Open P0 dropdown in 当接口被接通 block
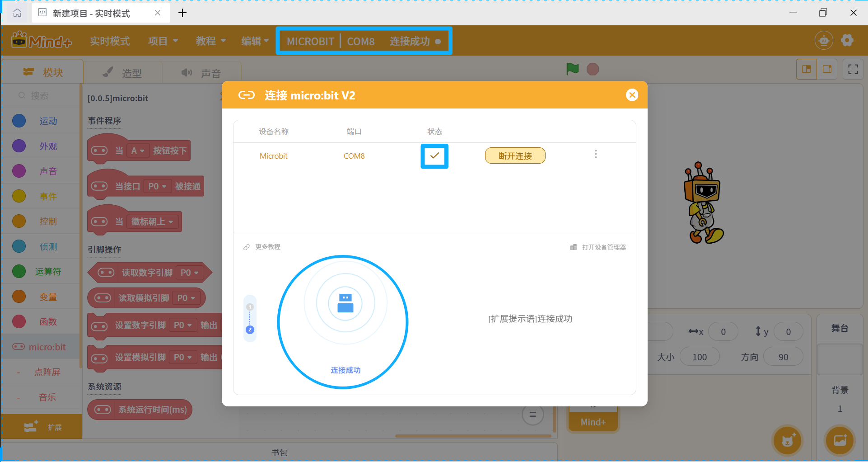 click(157, 186)
